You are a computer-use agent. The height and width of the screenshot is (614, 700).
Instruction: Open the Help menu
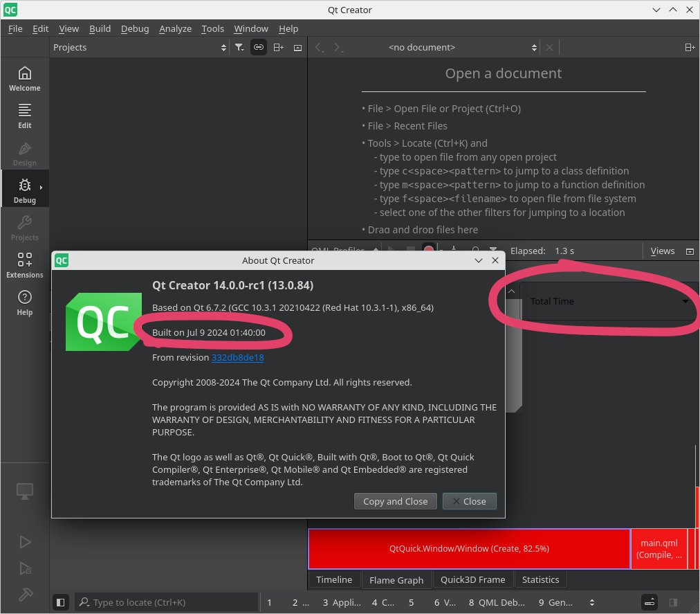click(288, 28)
